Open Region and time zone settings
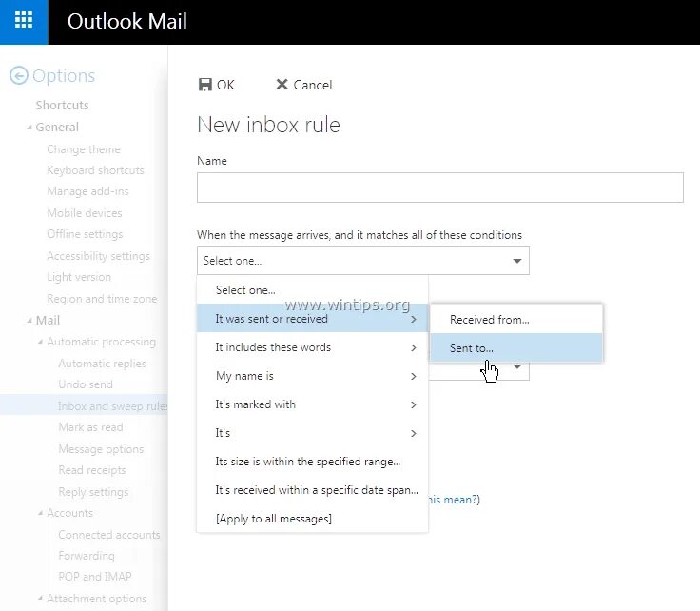Viewport: 700px width, 611px height. click(102, 298)
